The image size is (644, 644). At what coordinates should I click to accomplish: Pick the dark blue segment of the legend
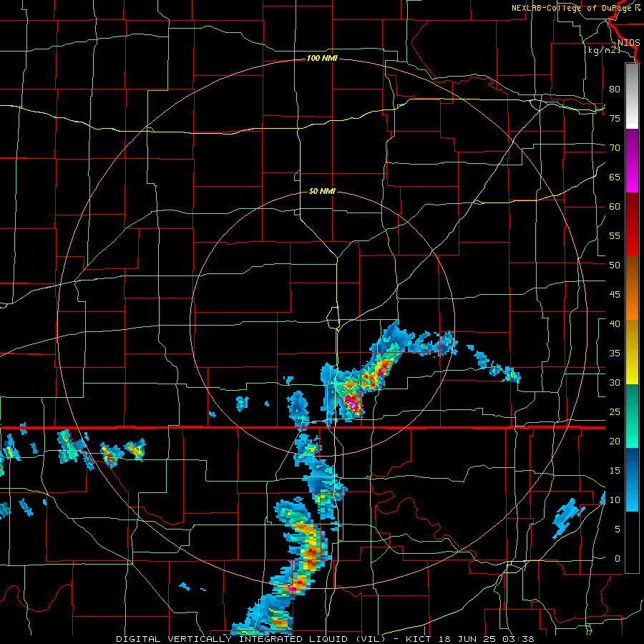point(632,479)
